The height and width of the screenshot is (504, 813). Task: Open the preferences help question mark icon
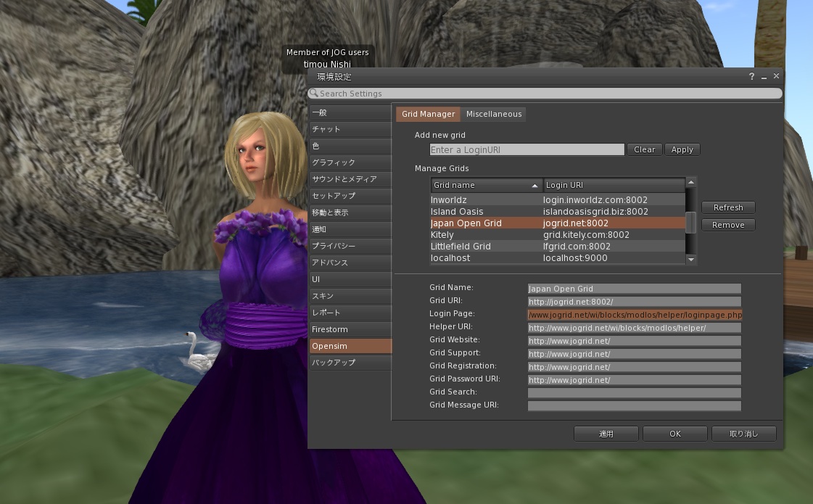coord(751,76)
